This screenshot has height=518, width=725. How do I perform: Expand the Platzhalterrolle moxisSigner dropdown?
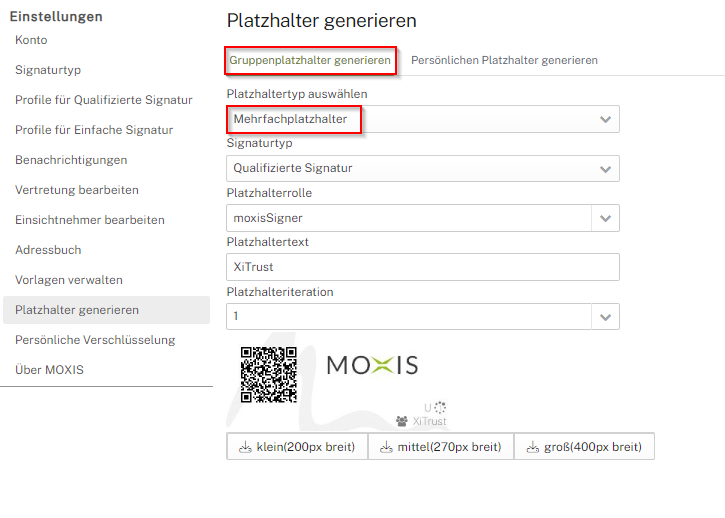tap(605, 218)
